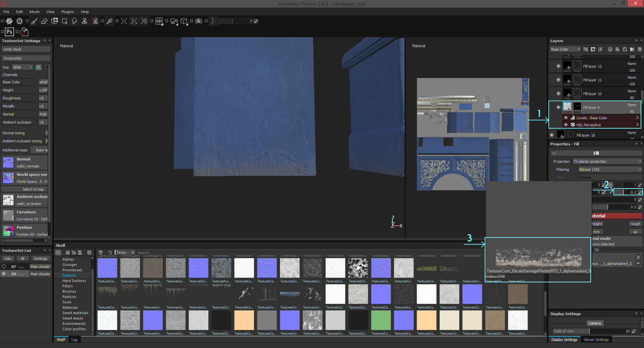Click Shelf import resources icon
Viewport: 644px width, 348px height.
89,253
